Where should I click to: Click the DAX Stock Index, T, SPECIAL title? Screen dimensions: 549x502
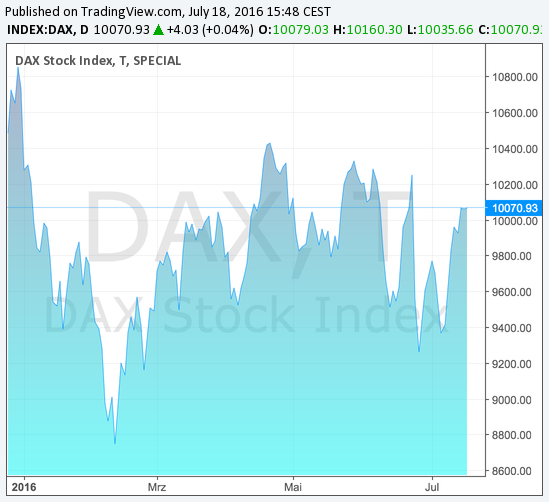pyautogui.click(x=98, y=61)
